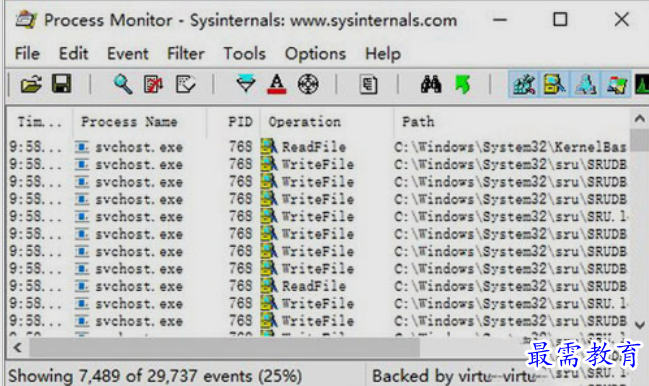The image size is (649, 386).
Task: Open the Event menu
Action: pos(127,54)
